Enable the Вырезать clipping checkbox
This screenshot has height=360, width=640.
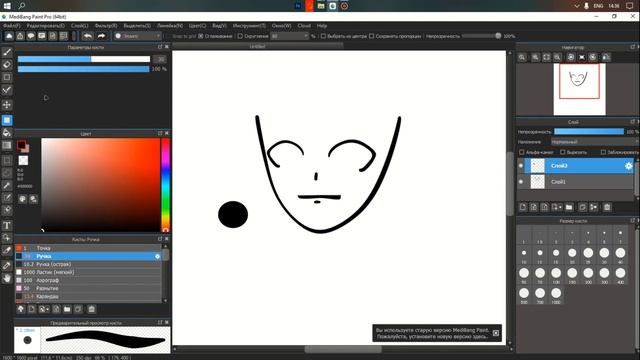(562, 152)
